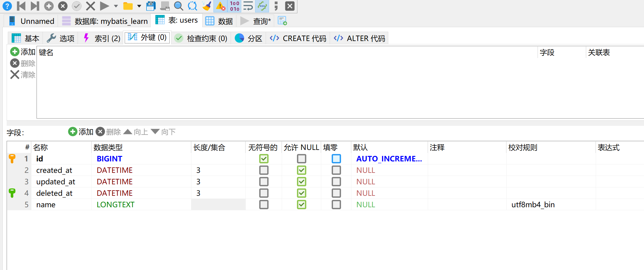Open dropdown arrow next to run button
Image resolution: width=644 pixels, height=270 pixels.
tap(116, 6)
